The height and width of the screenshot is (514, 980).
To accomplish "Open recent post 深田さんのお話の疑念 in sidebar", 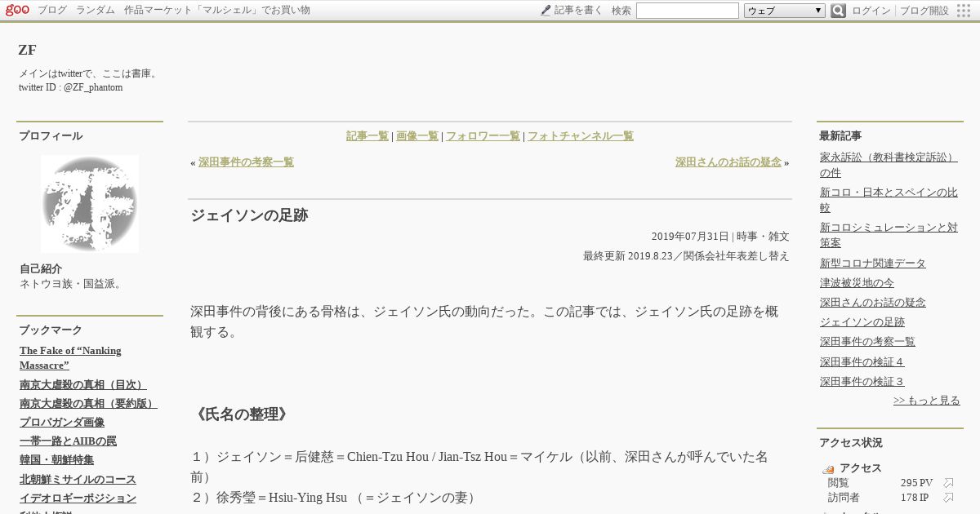I will click(873, 303).
